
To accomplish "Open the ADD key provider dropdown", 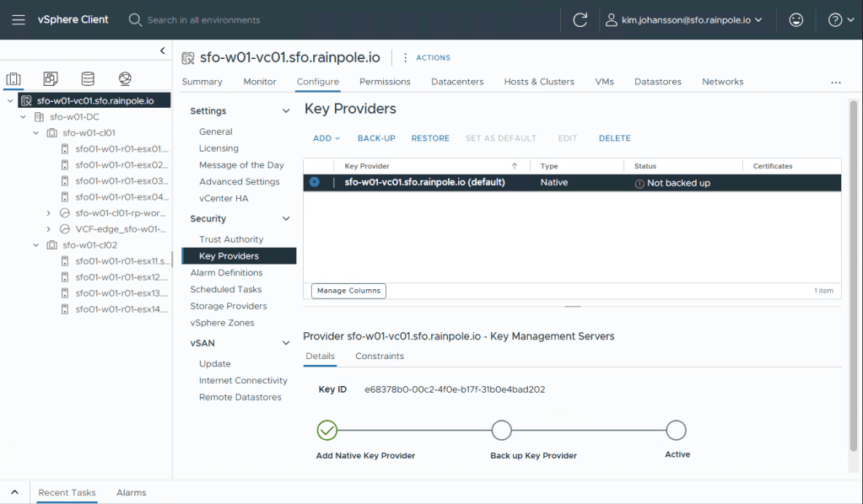I will (326, 138).
